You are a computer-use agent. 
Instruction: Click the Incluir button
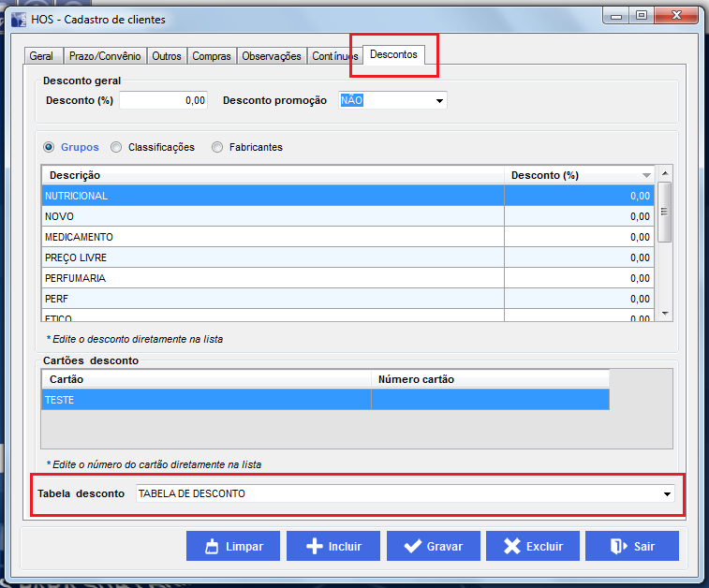pyautogui.click(x=332, y=546)
